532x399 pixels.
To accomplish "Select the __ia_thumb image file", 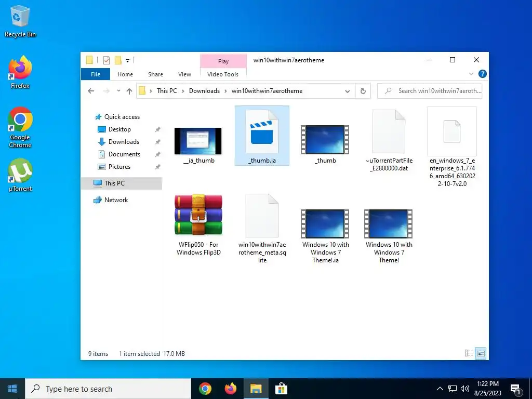I will [198, 145].
